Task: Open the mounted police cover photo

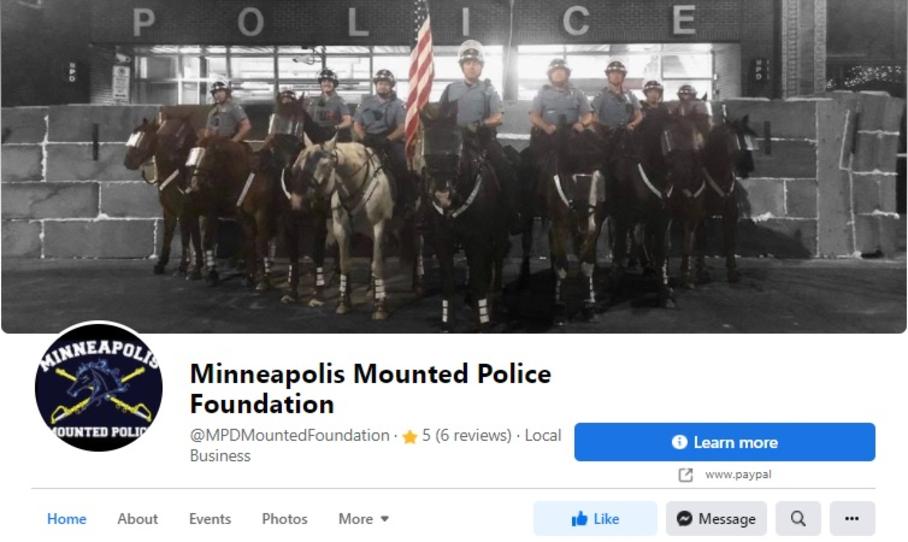Action: click(x=454, y=166)
